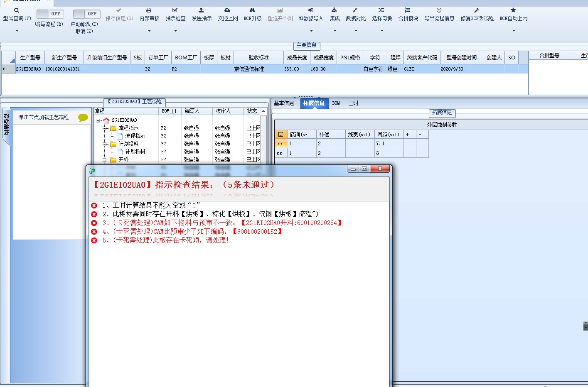The width and height of the screenshot is (588, 387).
Task: Click 验收标准 column header
Action: [259, 58]
